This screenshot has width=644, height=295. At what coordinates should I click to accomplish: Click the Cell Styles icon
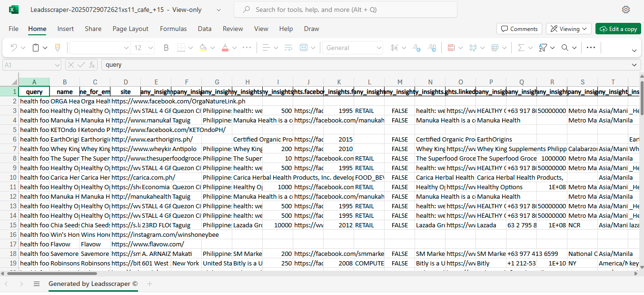[473, 48]
